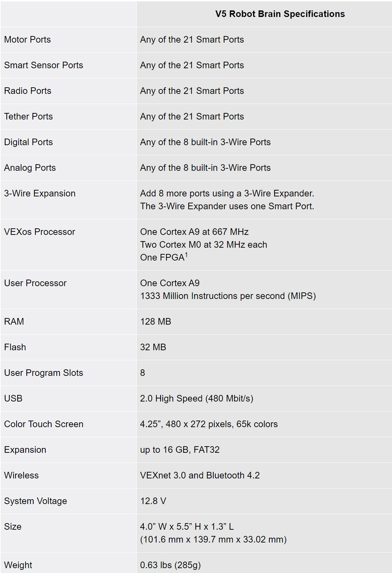The width and height of the screenshot is (392, 573).
Task: Click the Smart Sensor Ports label
Action: pos(44,65)
